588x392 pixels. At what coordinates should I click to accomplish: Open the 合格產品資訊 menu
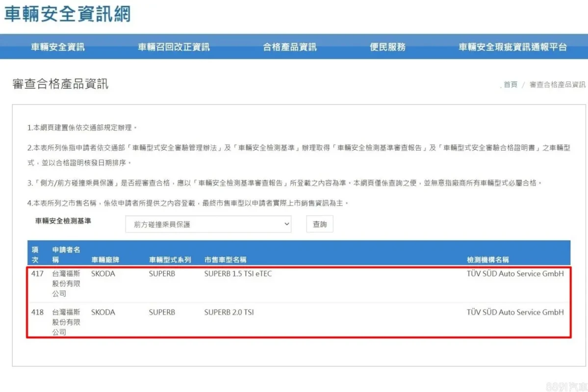[289, 47]
